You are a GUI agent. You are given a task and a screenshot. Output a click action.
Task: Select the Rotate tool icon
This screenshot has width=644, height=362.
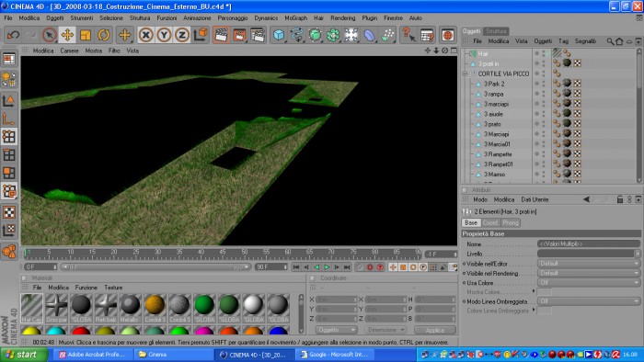point(103,35)
